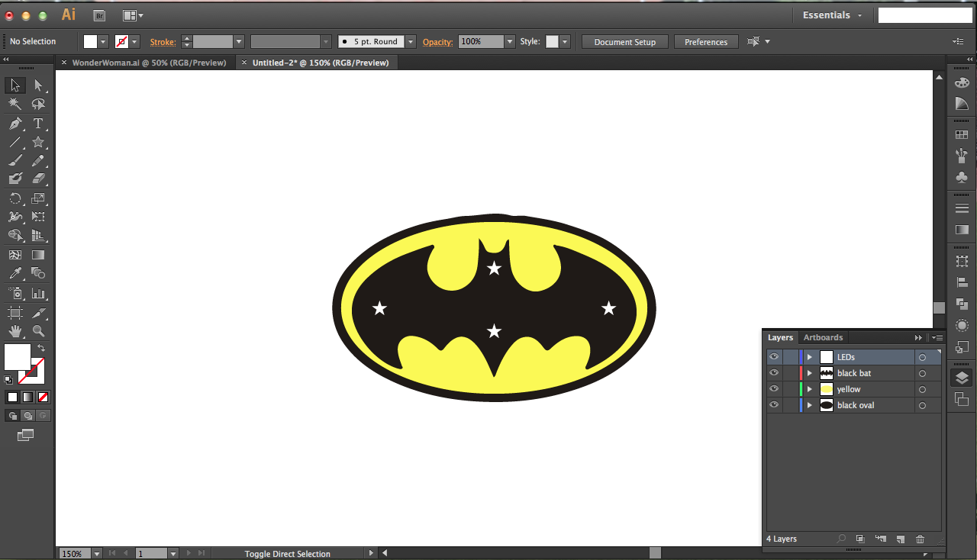Select the Pen tool

coord(15,124)
